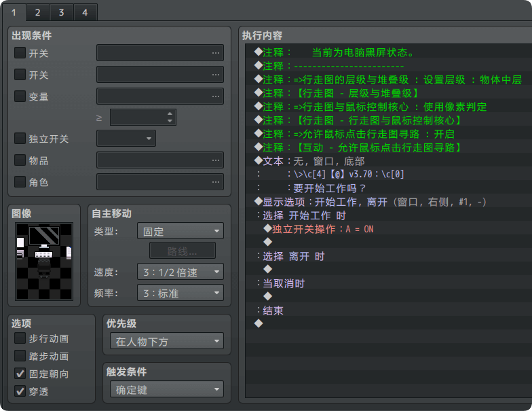The width and height of the screenshot is (532, 411).
Task: Click the variable value stepper up arrow
Action: click(170, 113)
